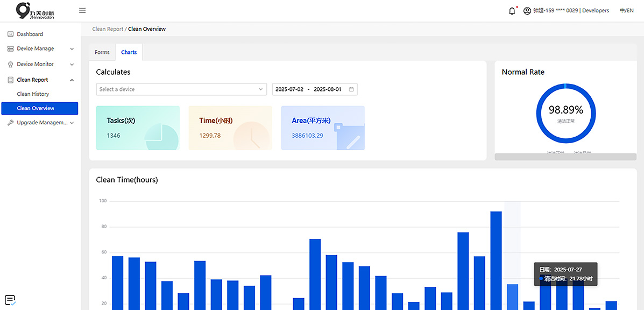This screenshot has height=310, width=644.
Task: Open the feedback note icon at bottom-left
Action: [11, 300]
